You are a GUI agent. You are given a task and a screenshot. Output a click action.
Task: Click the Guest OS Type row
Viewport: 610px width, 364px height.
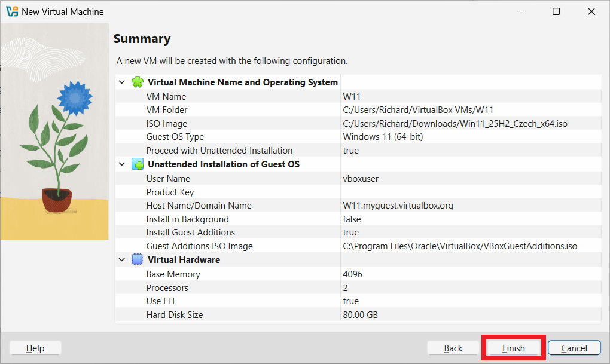(x=175, y=137)
